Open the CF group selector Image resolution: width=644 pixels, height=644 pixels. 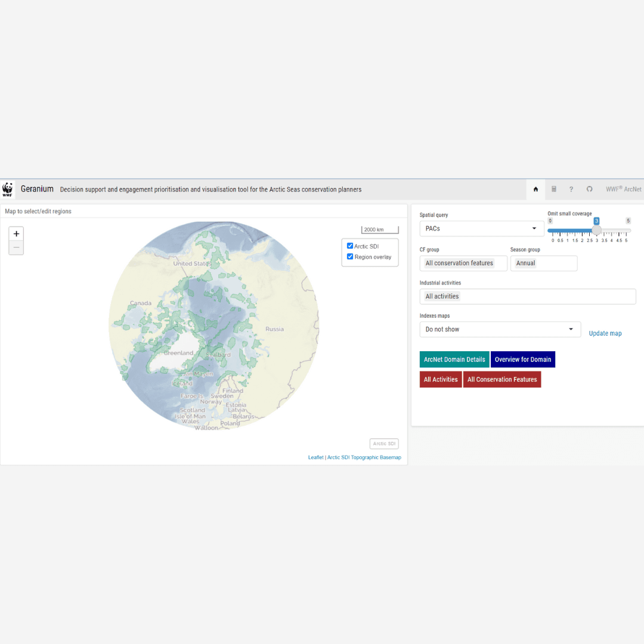463,263
